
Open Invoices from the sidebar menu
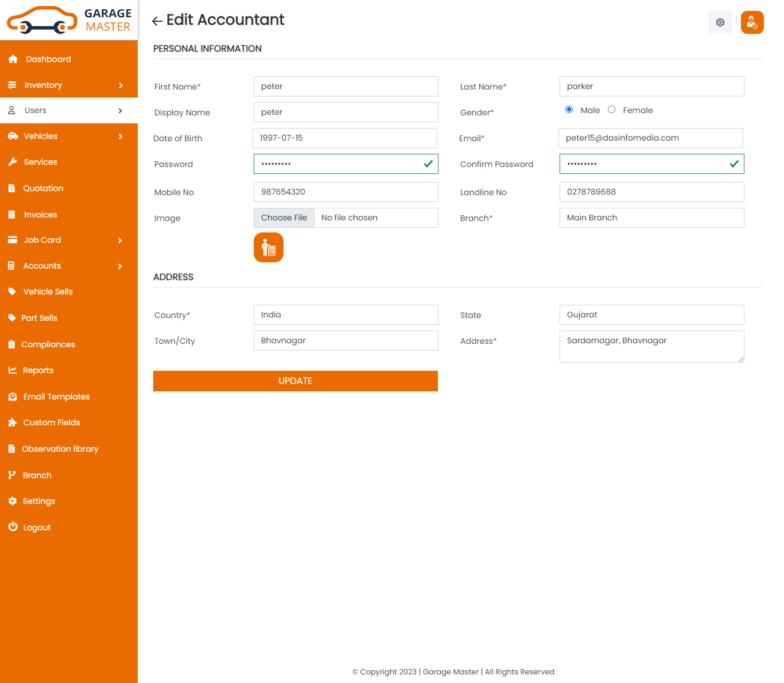(x=40, y=215)
